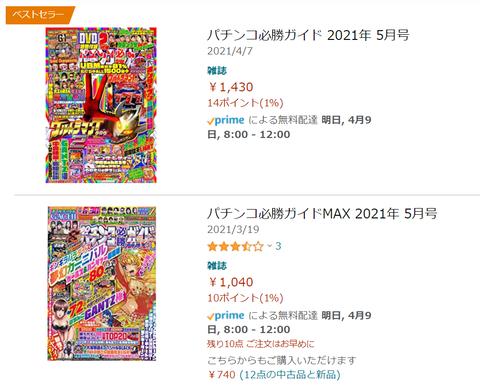Viewport: 480px width, 386px height.
Task: Click the 2021/3/19 release date
Action: pyautogui.click(x=233, y=229)
